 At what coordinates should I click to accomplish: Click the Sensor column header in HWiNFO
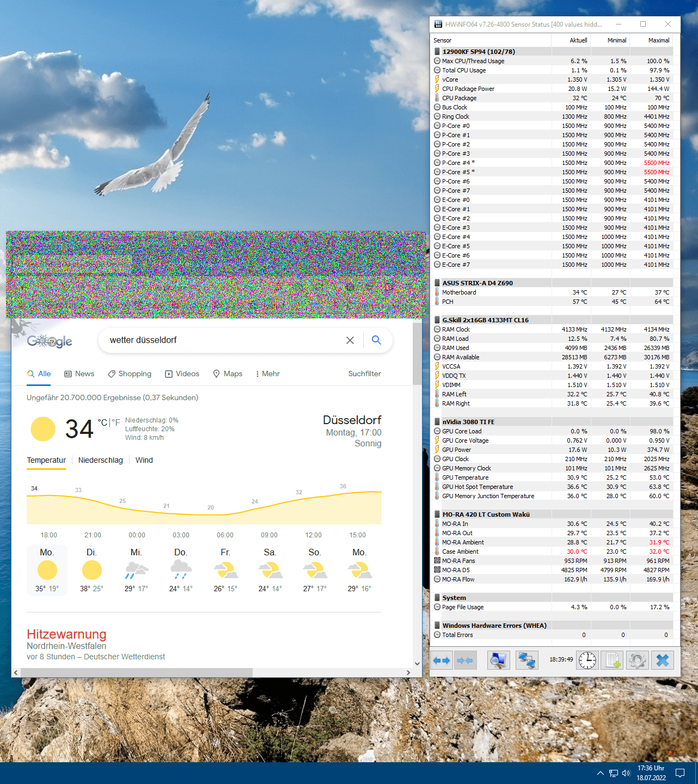(491, 40)
